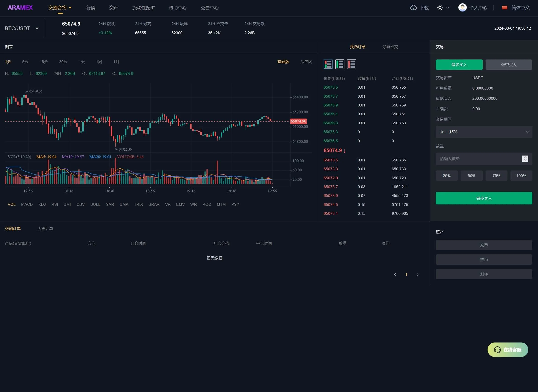Image resolution: width=538 pixels, height=392 pixels.
Task: Click the China flag language icon
Action: click(505, 8)
